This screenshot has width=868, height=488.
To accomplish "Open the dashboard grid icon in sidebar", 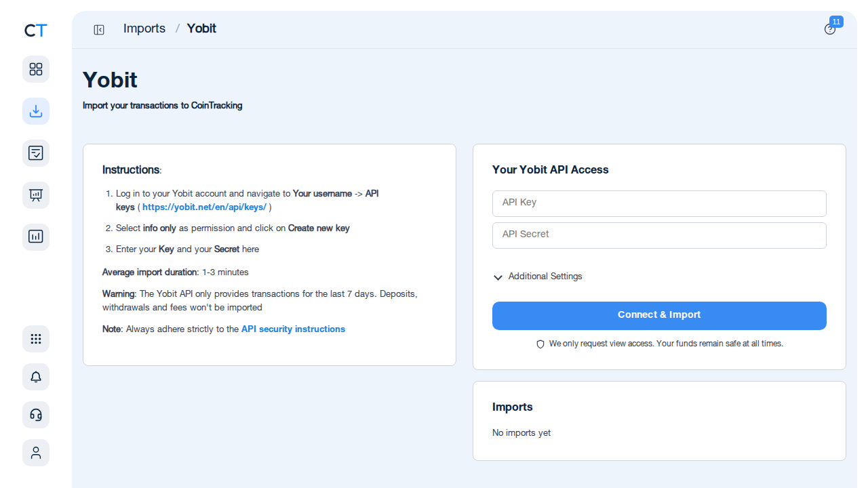I will pyautogui.click(x=36, y=69).
